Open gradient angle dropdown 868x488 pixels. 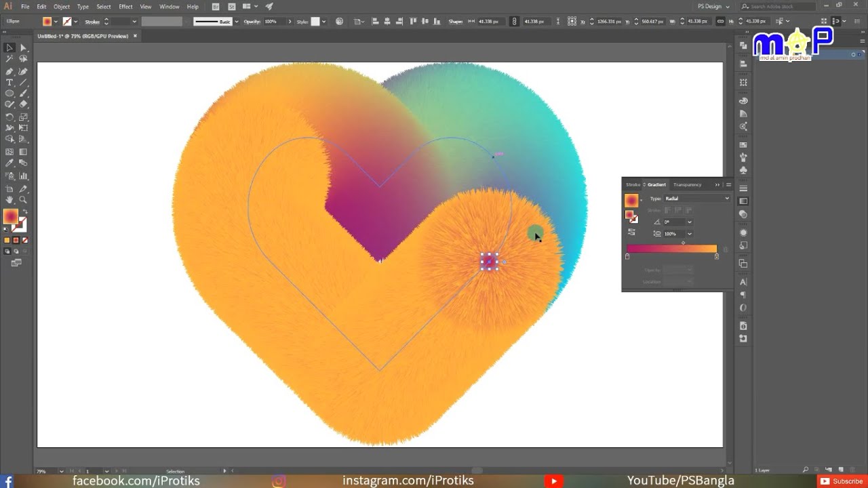click(x=690, y=222)
